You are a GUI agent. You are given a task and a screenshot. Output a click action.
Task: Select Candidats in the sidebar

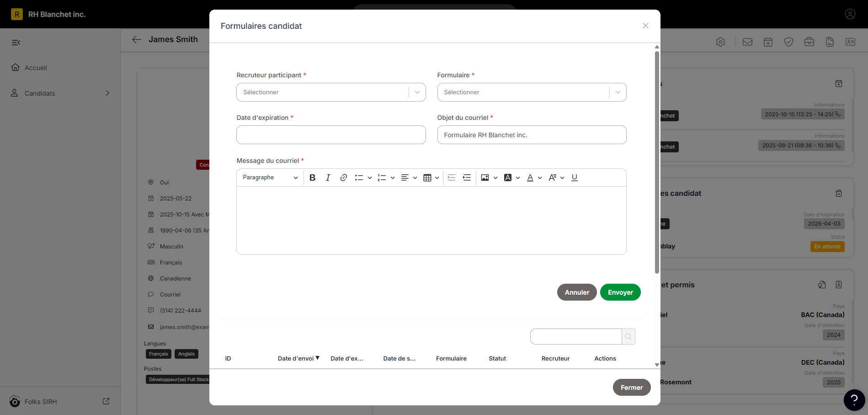pyautogui.click(x=40, y=93)
